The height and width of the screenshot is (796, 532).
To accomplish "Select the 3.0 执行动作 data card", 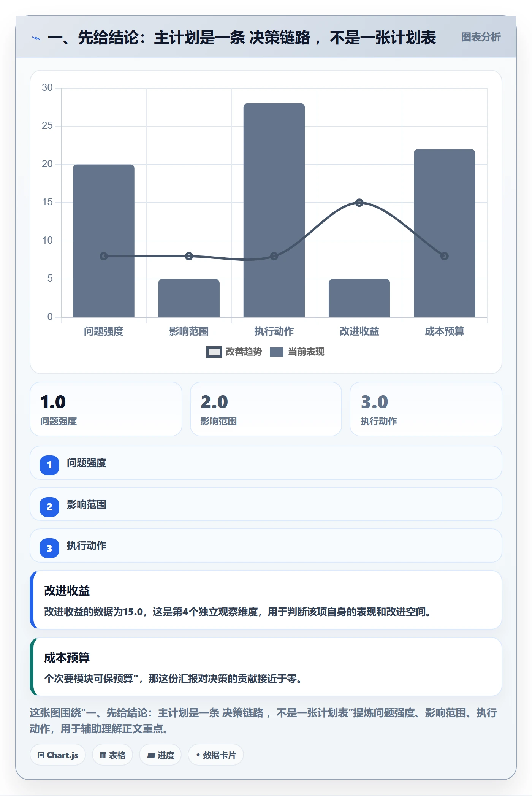I will 426,409.
